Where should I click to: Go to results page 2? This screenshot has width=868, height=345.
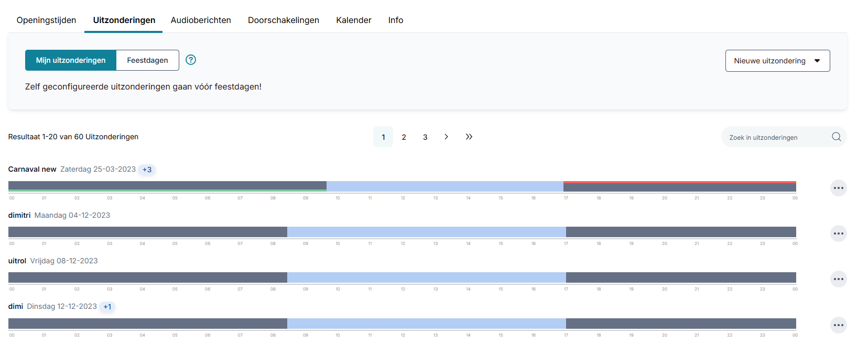pyautogui.click(x=404, y=137)
